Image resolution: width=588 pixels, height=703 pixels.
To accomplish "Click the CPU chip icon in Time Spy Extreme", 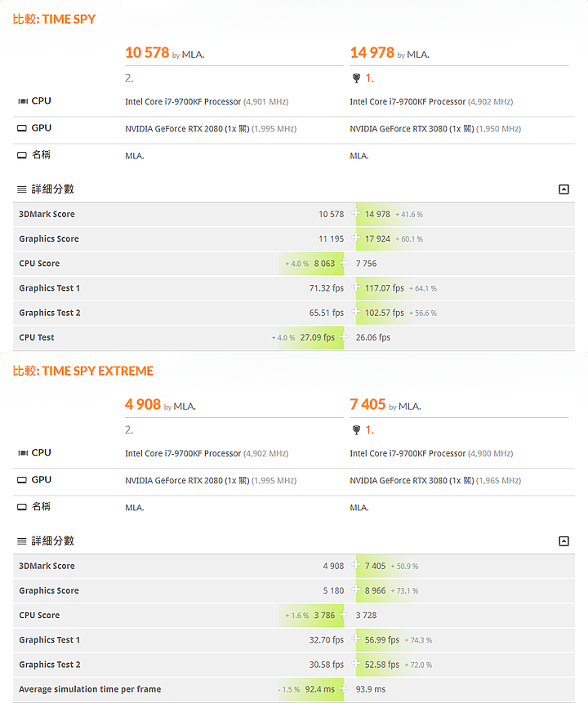I will [22, 453].
